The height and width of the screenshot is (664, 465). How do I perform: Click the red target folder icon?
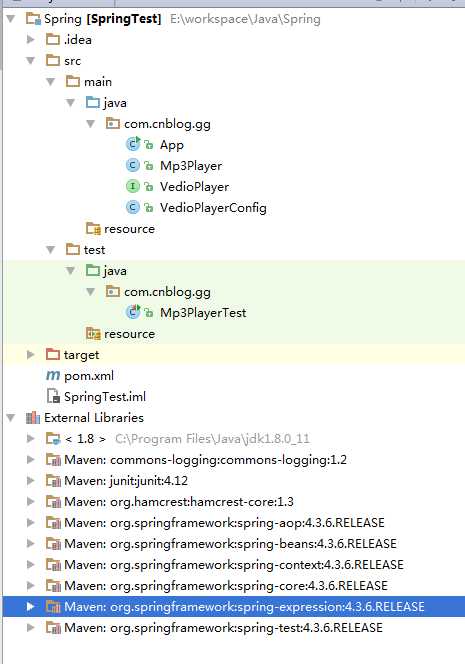53,354
